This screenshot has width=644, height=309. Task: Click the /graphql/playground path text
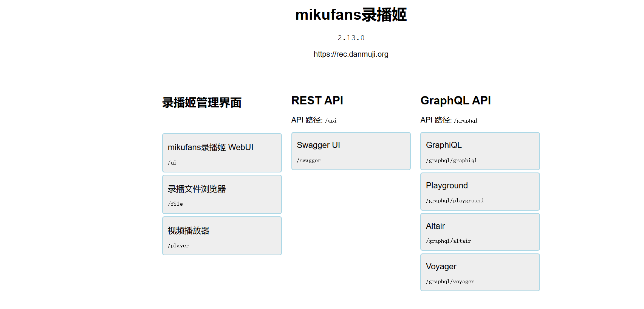click(455, 200)
